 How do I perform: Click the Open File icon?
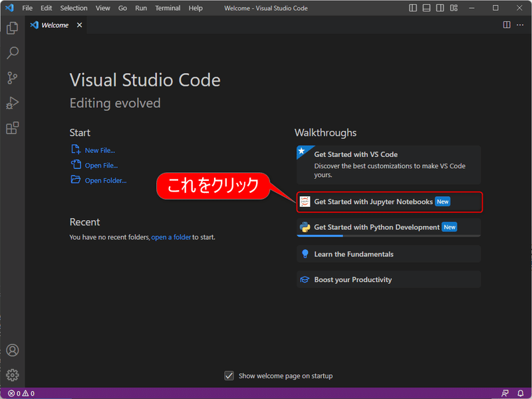[76, 164]
